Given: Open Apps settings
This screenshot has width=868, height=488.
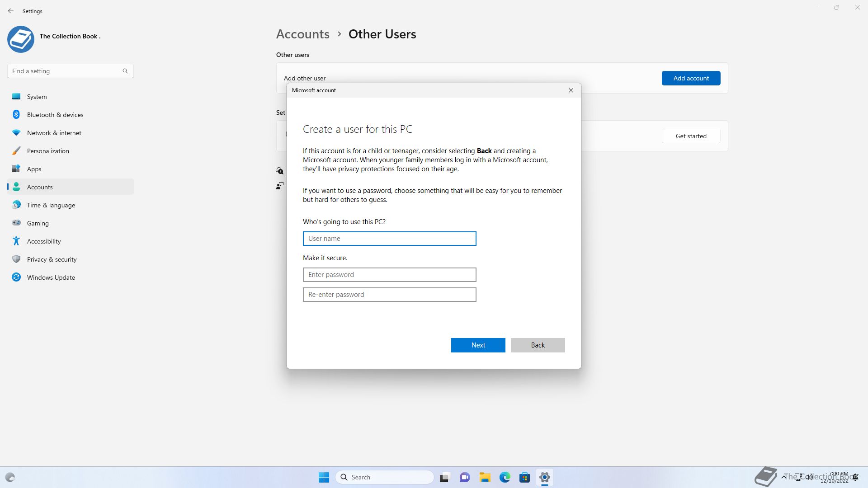Looking at the screenshot, I should pos(71,169).
